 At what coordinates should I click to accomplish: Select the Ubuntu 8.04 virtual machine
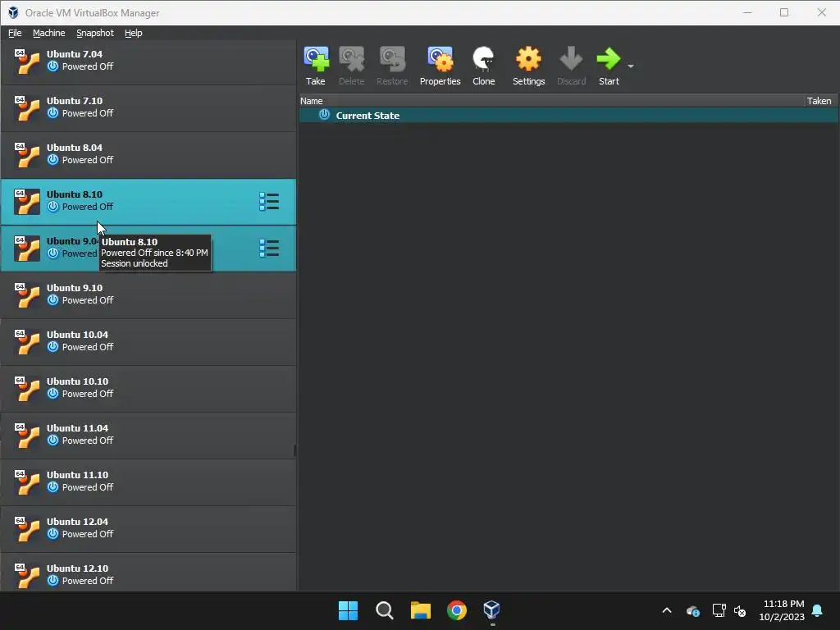(148, 155)
